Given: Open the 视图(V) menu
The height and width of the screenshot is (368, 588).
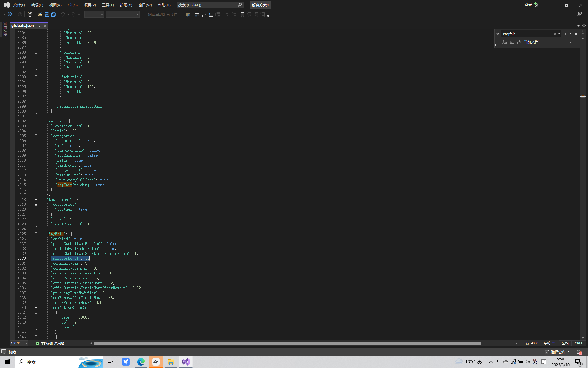Looking at the screenshot, I should 55,5.
